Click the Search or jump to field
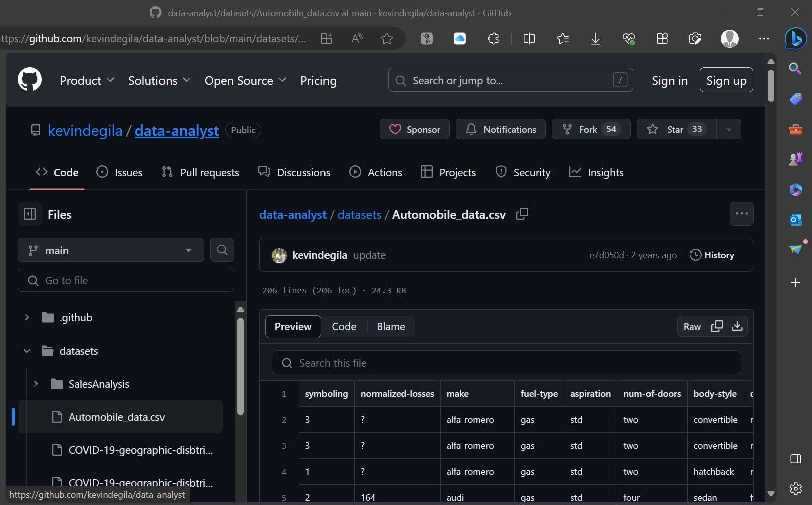The image size is (812, 505). tap(511, 80)
